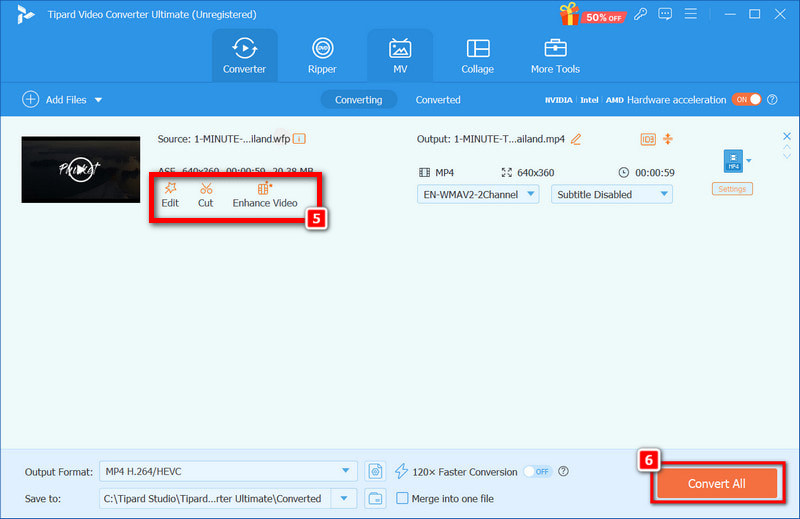Click the Convert All button

(x=717, y=484)
